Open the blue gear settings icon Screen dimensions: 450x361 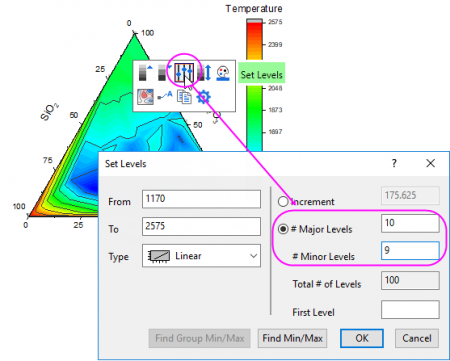(203, 97)
